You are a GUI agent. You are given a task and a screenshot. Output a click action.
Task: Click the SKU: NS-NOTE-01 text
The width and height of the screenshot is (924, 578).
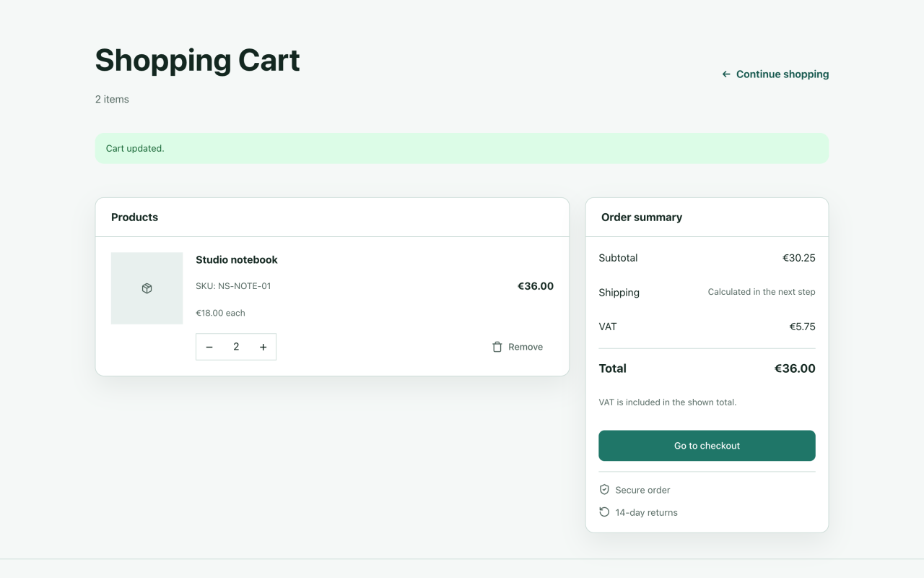[233, 286]
